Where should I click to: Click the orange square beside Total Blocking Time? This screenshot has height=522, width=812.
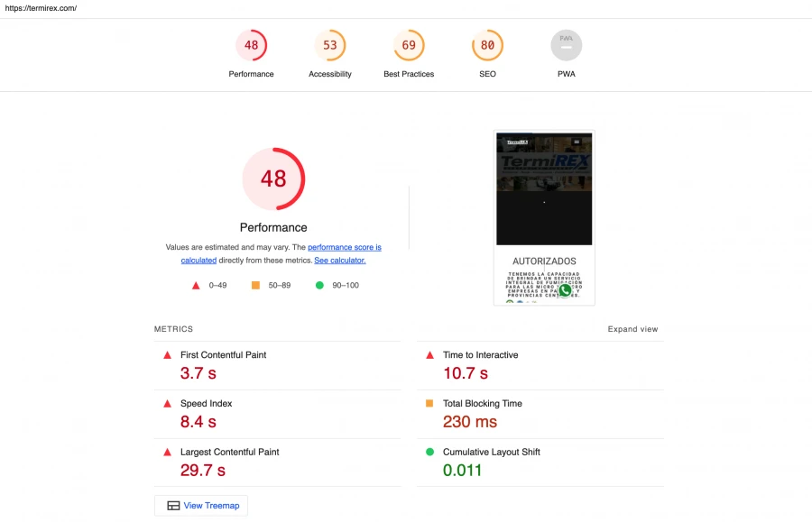click(x=429, y=403)
